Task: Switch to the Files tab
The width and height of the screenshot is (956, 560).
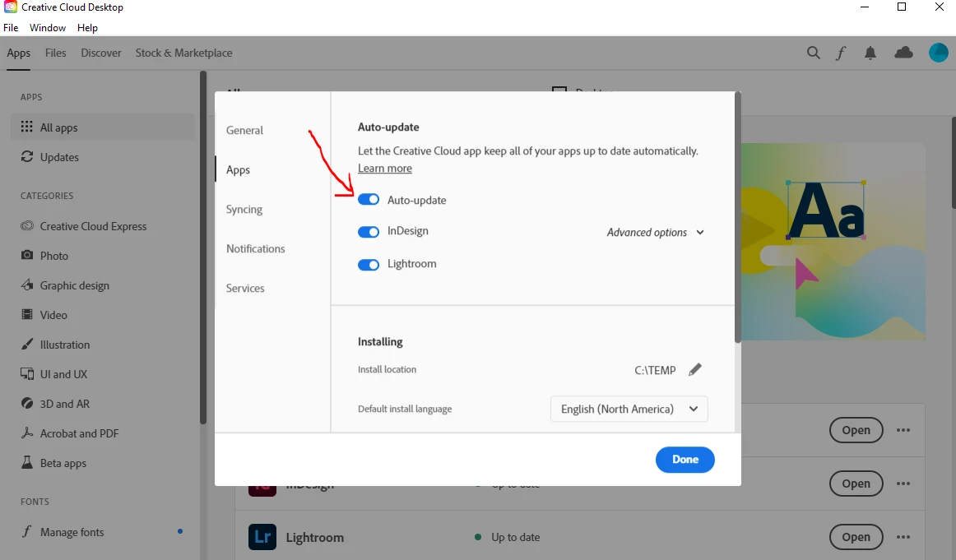Action: pos(55,53)
